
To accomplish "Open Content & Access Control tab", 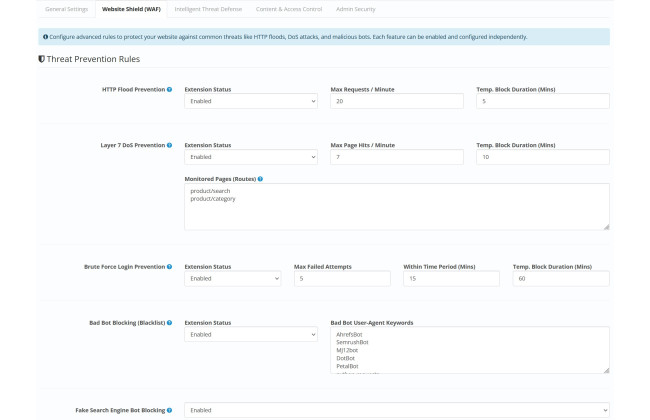I will point(289,9).
